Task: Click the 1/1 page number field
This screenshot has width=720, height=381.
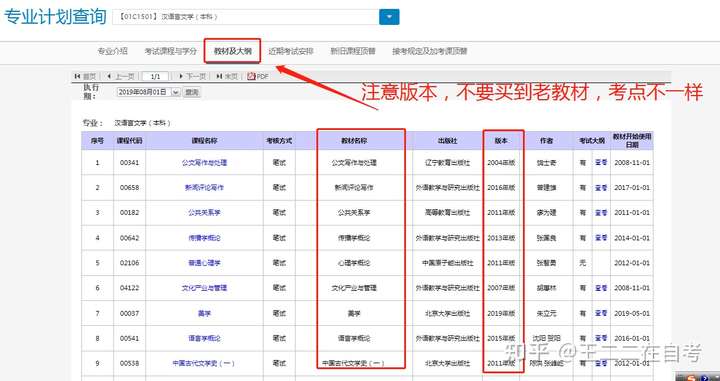Action: [x=155, y=76]
